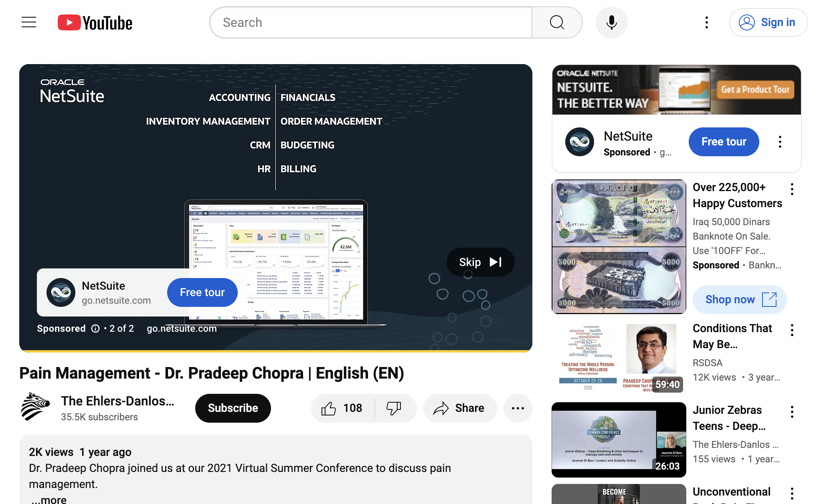The width and height of the screenshot is (821, 504).
Task: Go to YouTube home via logo
Action: pos(95,23)
